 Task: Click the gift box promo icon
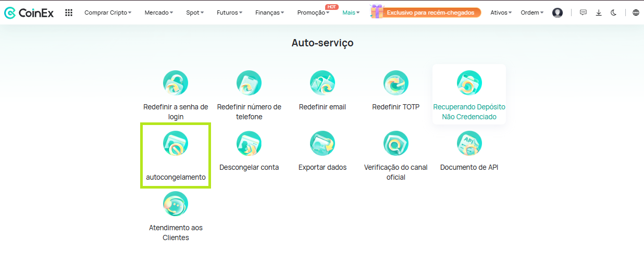[x=376, y=11]
